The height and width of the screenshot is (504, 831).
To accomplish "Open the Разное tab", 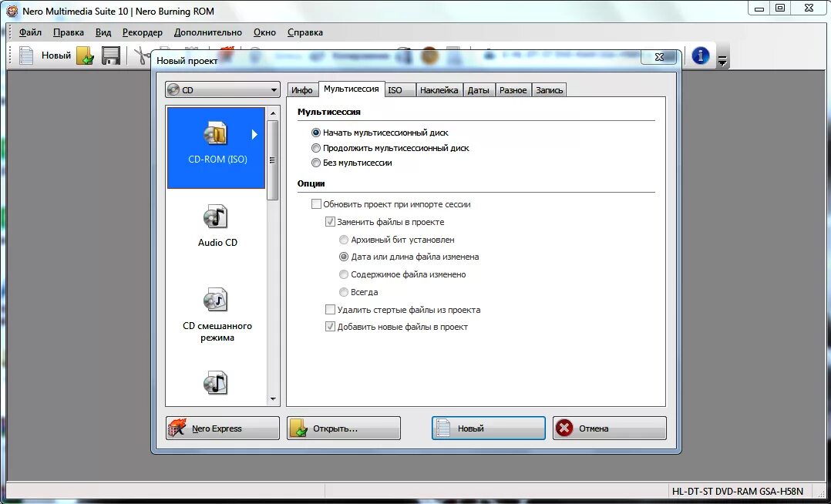I will point(513,90).
